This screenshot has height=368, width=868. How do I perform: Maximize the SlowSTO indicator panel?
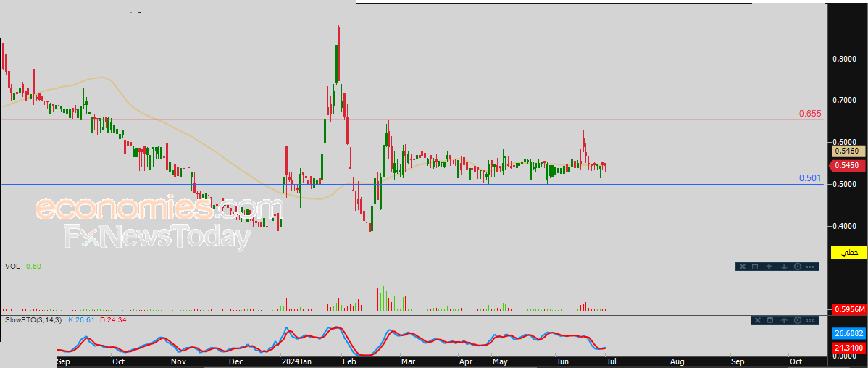click(770, 320)
